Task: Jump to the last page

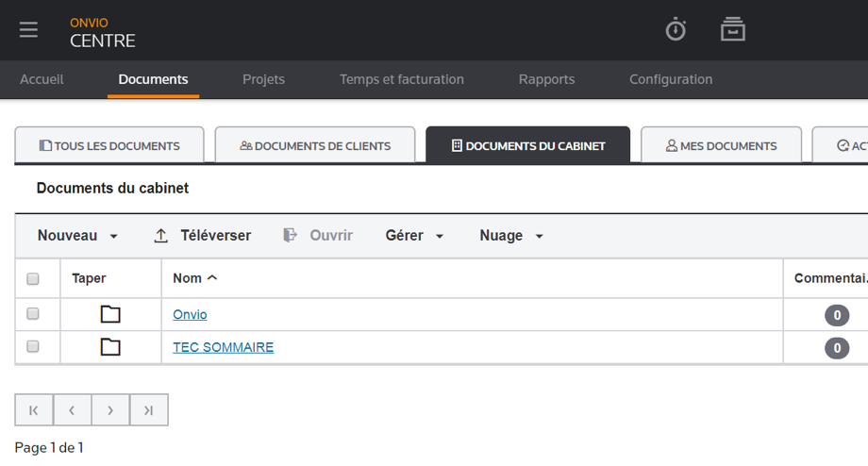Action: (148, 410)
